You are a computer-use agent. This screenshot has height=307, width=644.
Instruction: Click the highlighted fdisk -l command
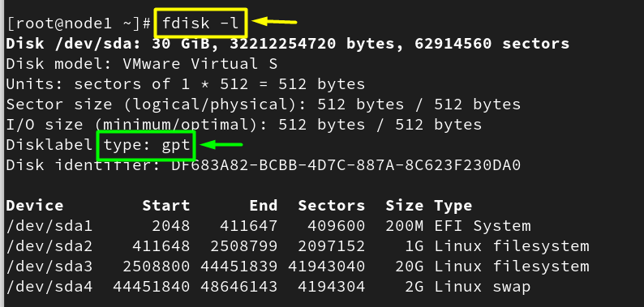[200, 23]
